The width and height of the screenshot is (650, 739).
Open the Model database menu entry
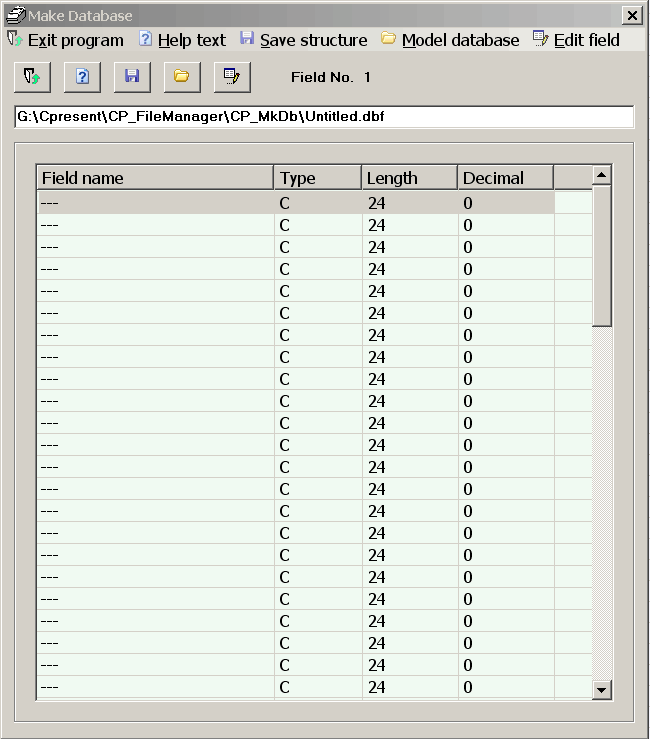(449, 40)
